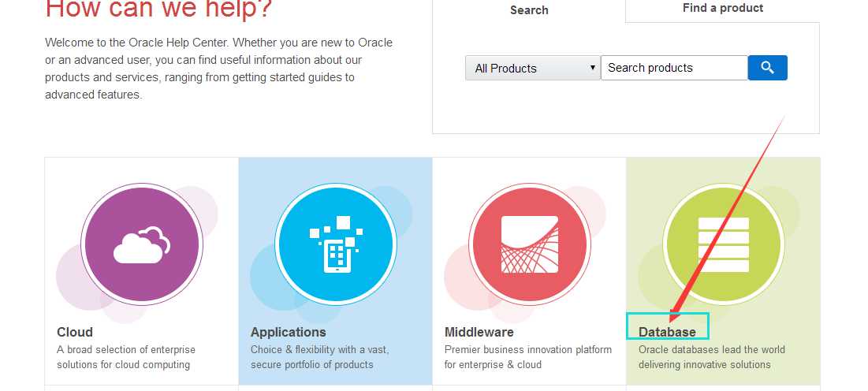
Task: Open the All Products dropdown
Action: (x=532, y=69)
